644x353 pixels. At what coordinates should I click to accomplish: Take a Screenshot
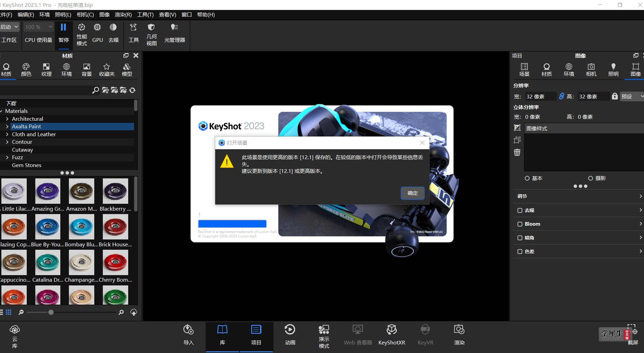click(x=633, y=335)
